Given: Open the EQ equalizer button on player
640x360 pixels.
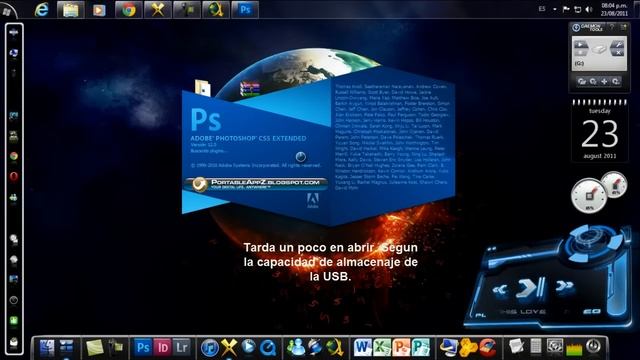Looking at the screenshot, I should click(x=591, y=311).
